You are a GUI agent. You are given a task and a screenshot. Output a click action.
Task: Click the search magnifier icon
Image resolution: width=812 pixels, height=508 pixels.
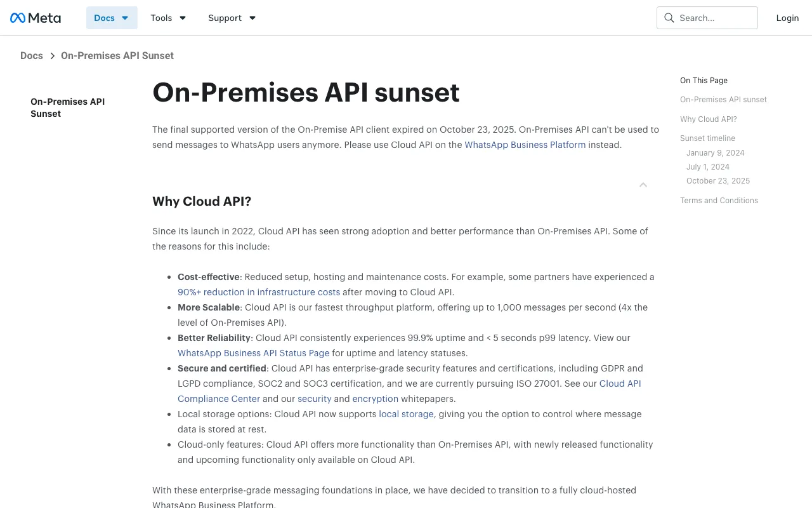(669, 18)
